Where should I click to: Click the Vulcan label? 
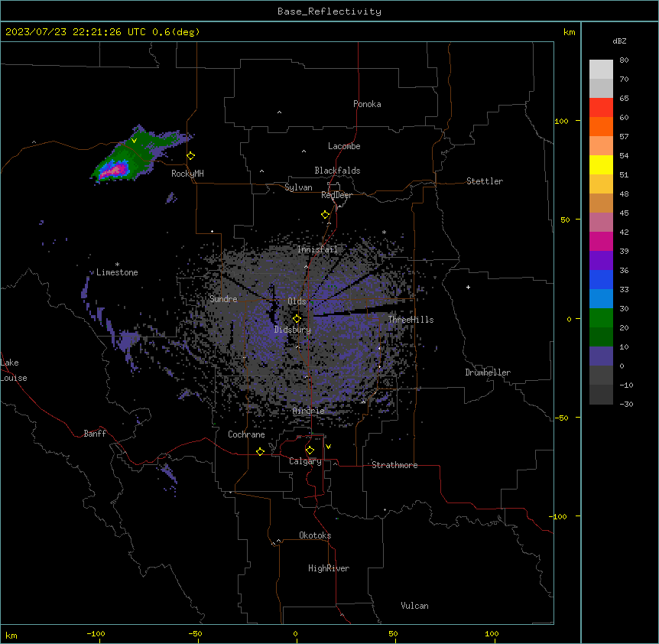[x=414, y=606]
